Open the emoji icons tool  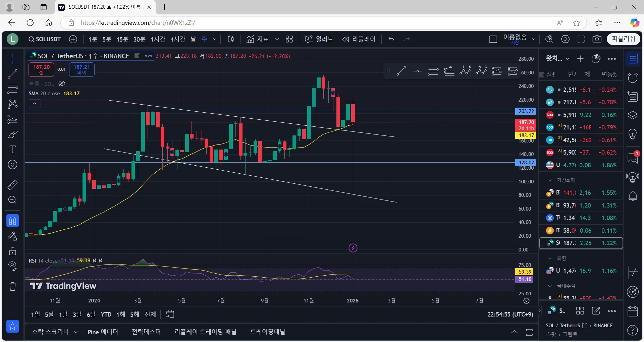(12, 165)
